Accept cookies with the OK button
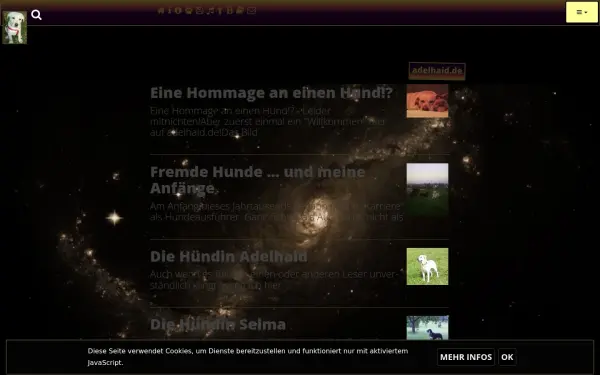 507,357
